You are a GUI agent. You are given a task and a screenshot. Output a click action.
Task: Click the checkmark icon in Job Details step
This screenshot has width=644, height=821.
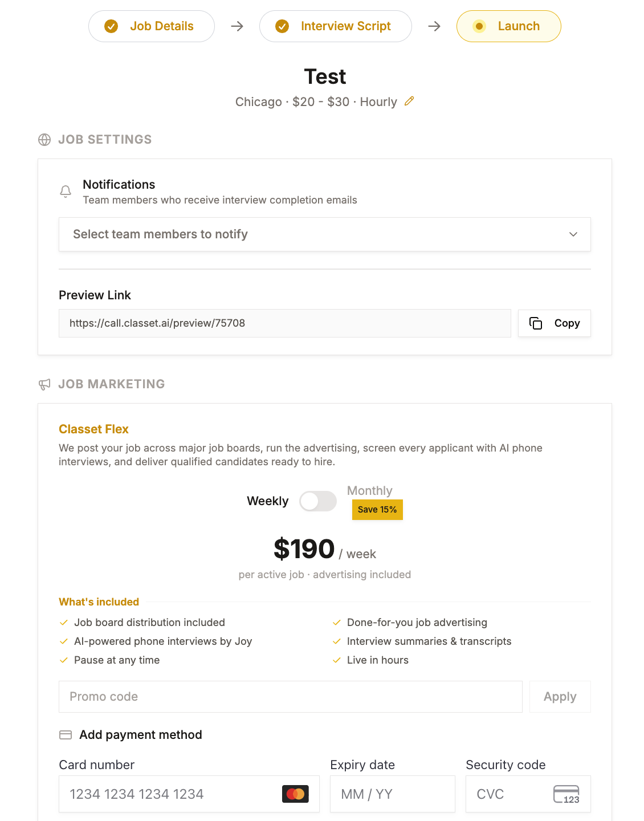[x=111, y=26]
